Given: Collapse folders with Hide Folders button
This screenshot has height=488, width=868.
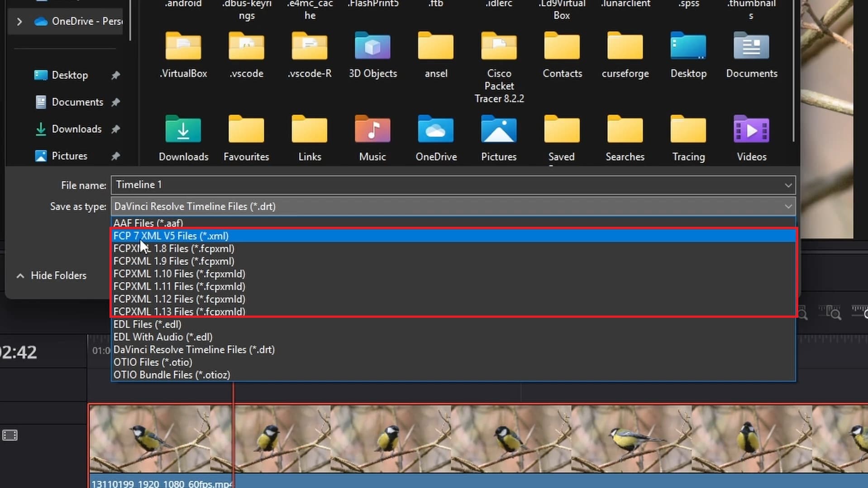Looking at the screenshot, I should 51,276.
